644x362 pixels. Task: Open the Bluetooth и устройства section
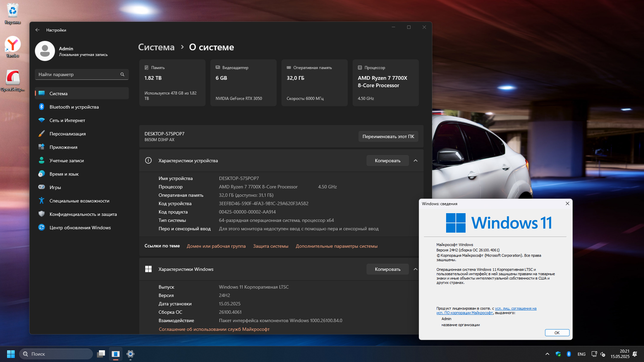(x=82, y=107)
